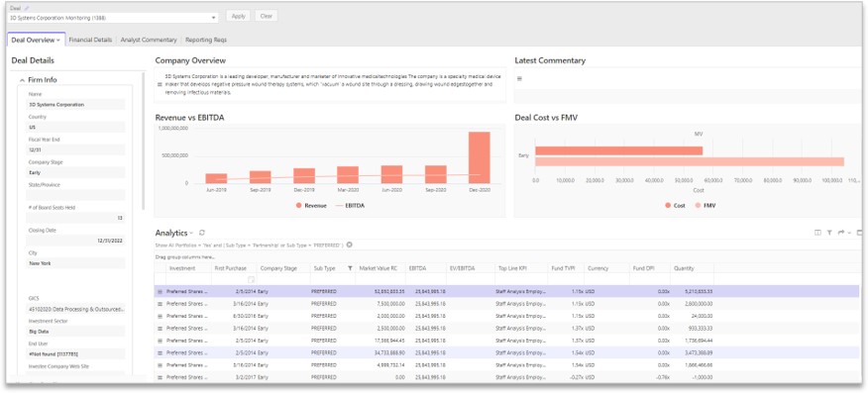Open the Analyst Commentary tab
The image size is (868, 393).
coord(149,40)
